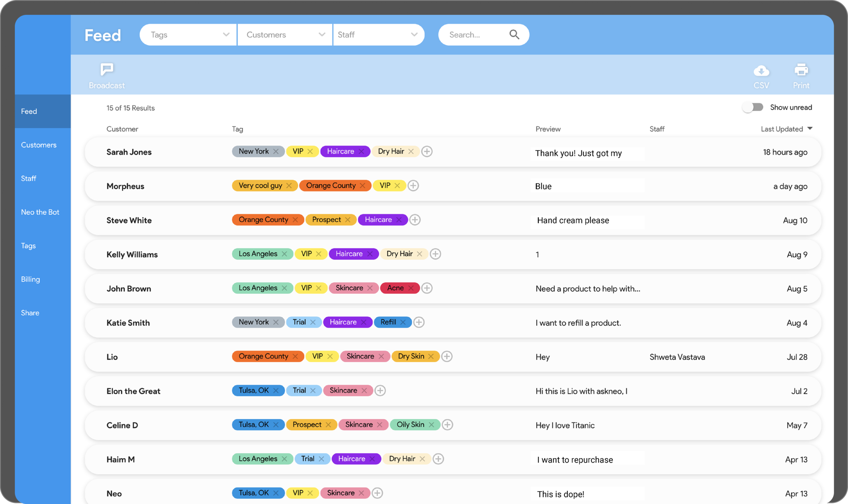The image size is (848, 504).
Task: Click the search magnifier icon
Action: 514,35
